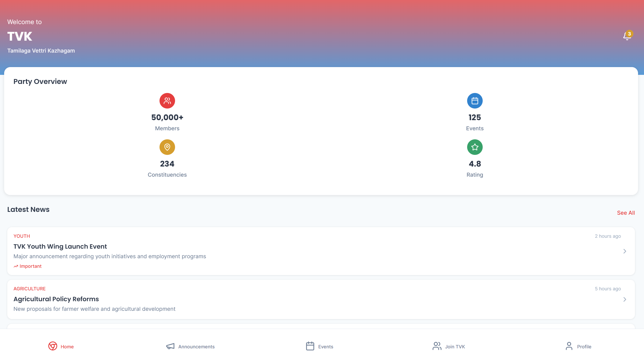The width and height of the screenshot is (644, 360).
Task: Click the Profile person icon
Action: pyautogui.click(x=569, y=346)
